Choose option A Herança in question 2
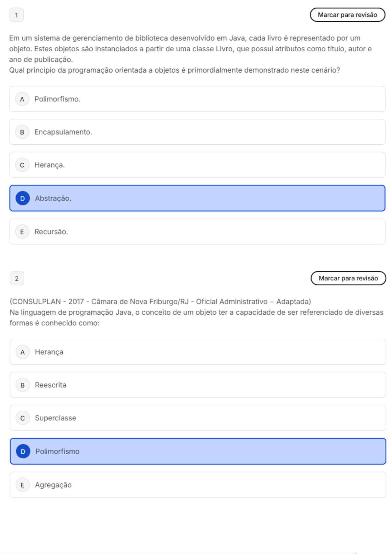The height and width of the screenshot is (554, 392). pyautogui.click(x=198, y=352)
